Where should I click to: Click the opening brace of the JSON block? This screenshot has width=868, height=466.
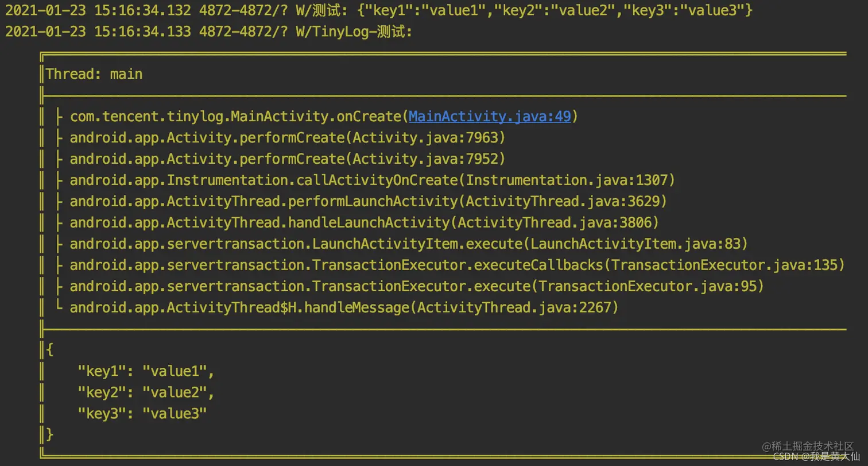[50, 349]
